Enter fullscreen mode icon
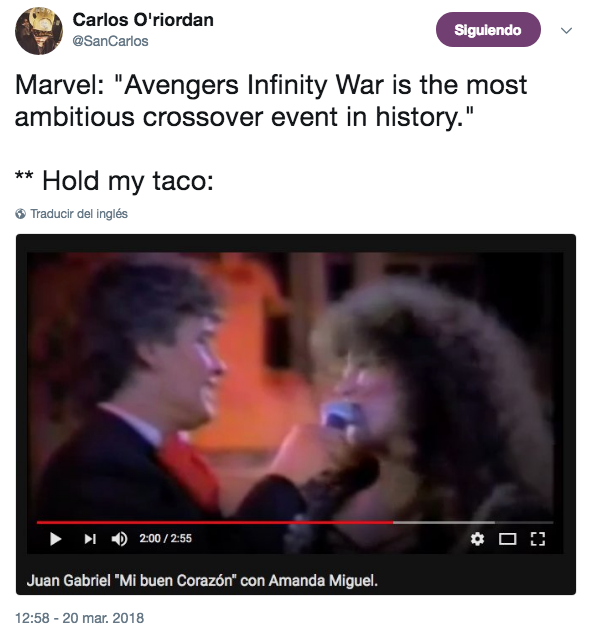 click(537, 539)
